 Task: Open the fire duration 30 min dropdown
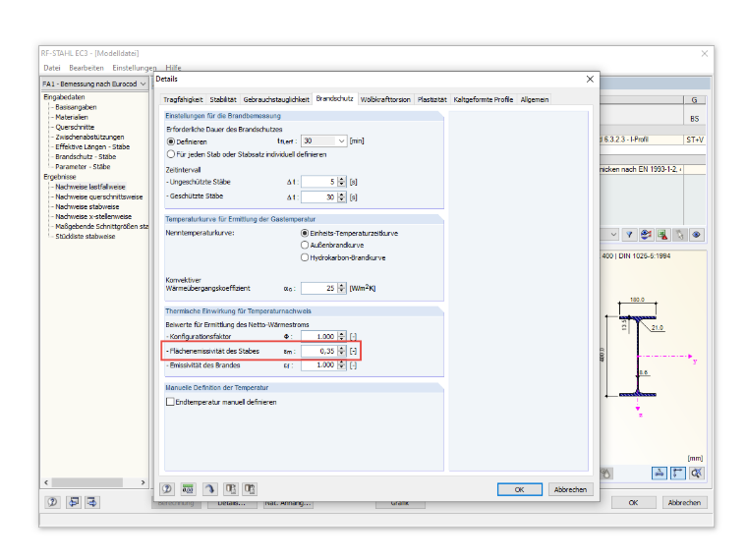coord(341,140)
